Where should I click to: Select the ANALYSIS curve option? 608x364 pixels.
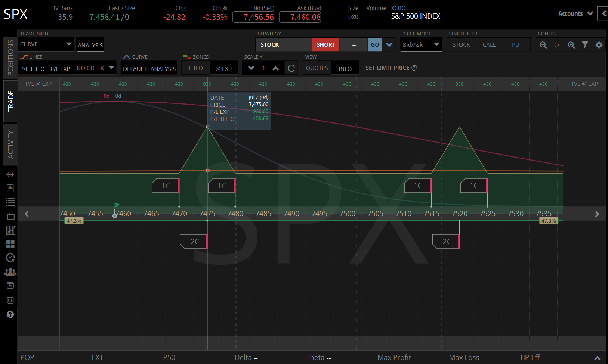163,69
